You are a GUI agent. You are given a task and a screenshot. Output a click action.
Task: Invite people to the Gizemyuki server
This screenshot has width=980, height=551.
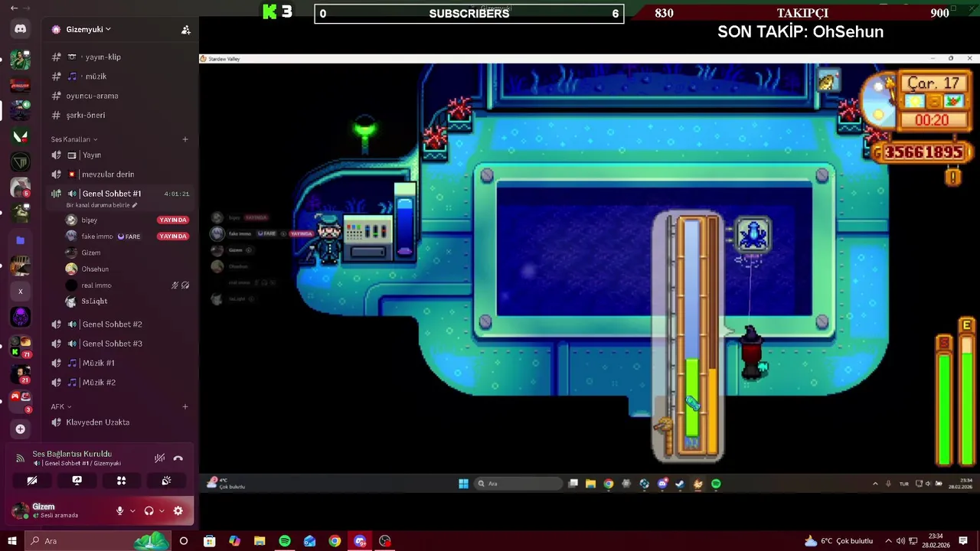185,30
